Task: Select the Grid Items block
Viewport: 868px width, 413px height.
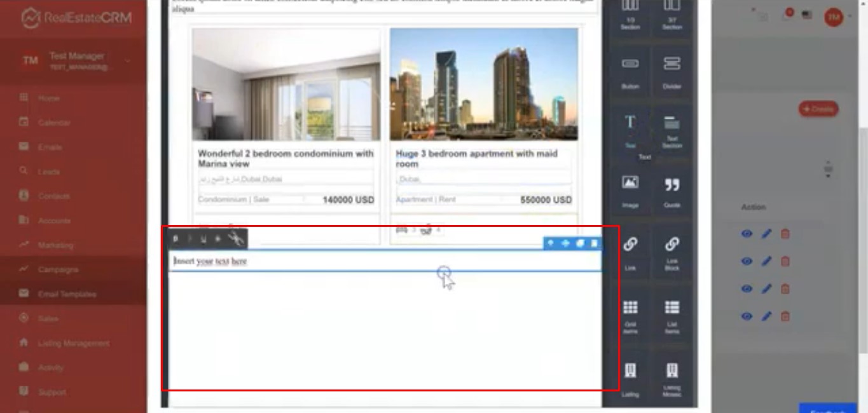Action: pyautogui.click(x=630, y=313)
